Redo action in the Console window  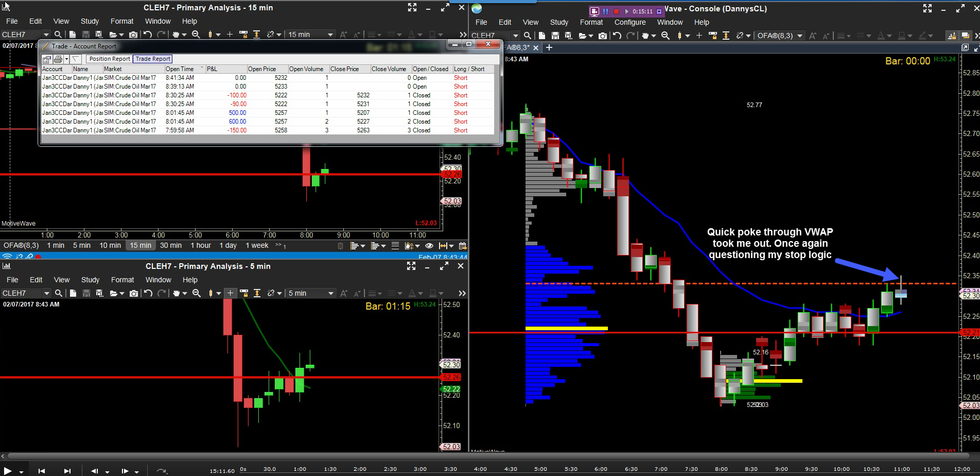coord(631,36)
